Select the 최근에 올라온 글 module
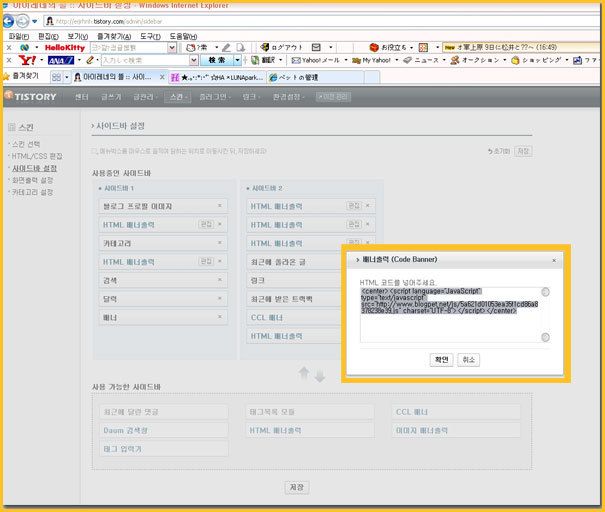 [x=294, y=262]
